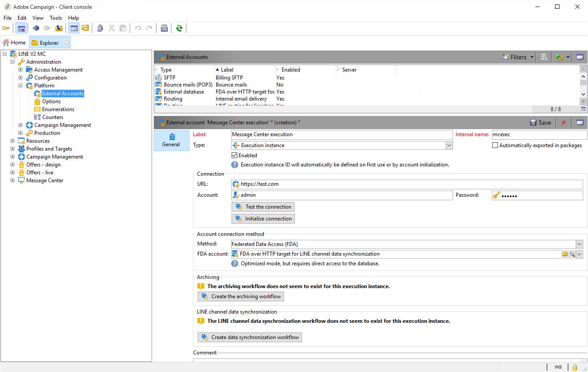This screenshot has height=372, width=588.
Task: Click help icon beside Execution instance ID note
Action: tap(235, 165)
